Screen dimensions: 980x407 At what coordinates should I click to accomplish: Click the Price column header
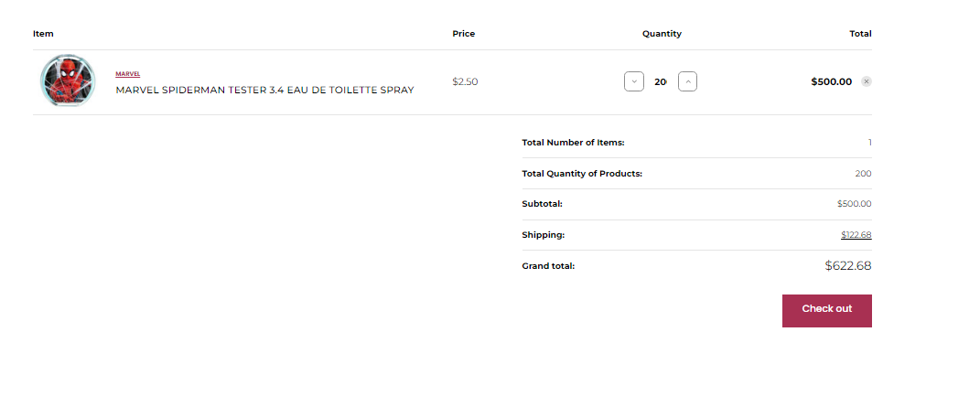(x=464, y=34)
